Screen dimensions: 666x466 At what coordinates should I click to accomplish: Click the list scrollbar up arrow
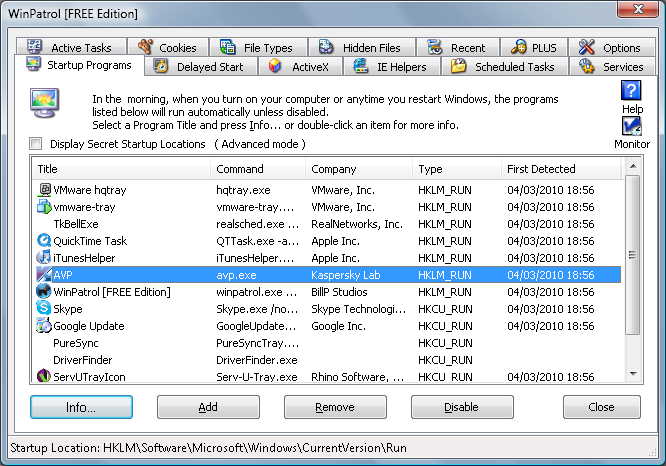[633, 166]
